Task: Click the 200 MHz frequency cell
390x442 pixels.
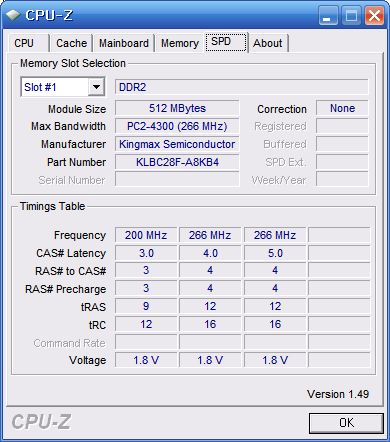Action: point(146,235)
